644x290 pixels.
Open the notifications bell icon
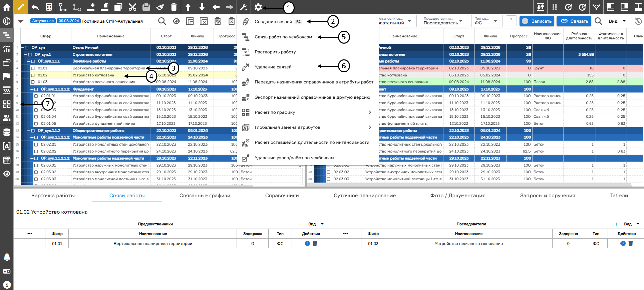coord(7,257)
